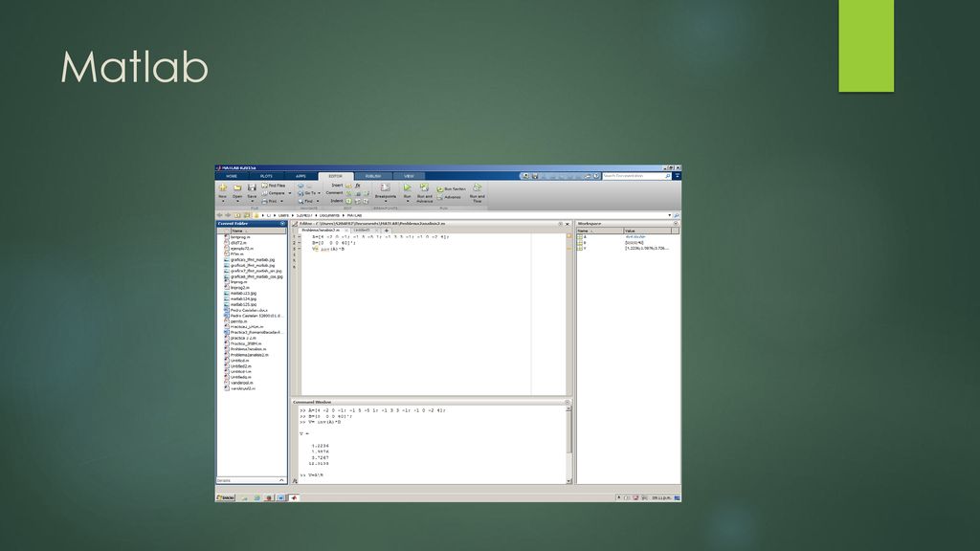Viewport: 980px width, 551px height.
Task: Open the VIEW ribbon tab
Action: tap(409, 176)
